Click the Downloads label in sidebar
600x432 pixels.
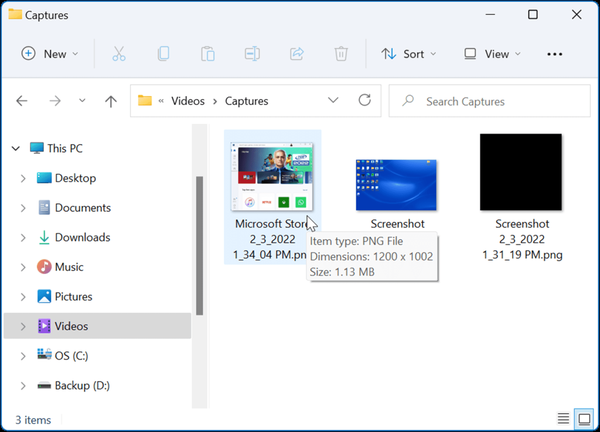coord(83,237)
